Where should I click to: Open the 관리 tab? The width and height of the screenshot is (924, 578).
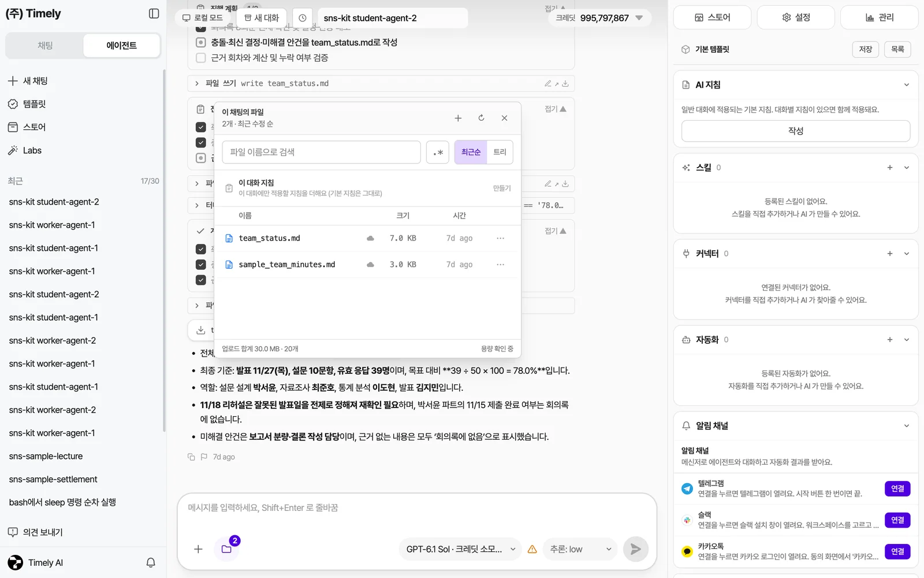pyautogui.click(x=880, y=17)
